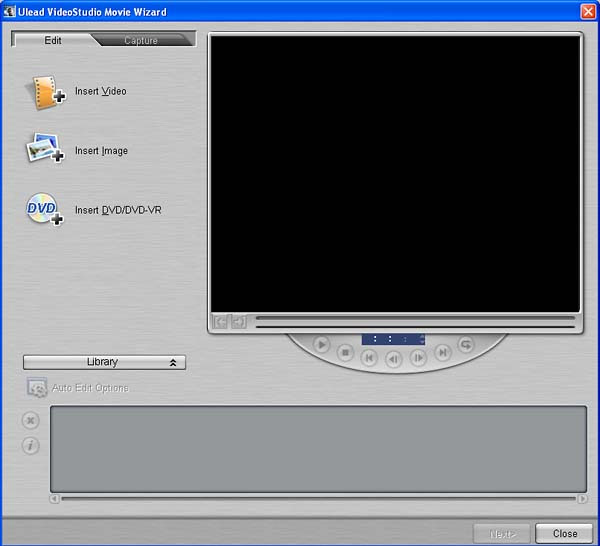
Task: Click the media clip list area
Action: click(x=318, y=449)
